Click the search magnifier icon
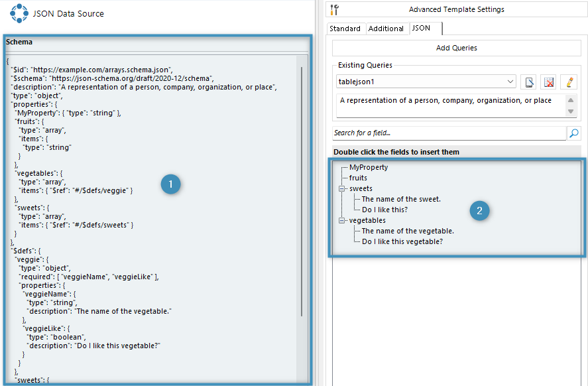This screenshot has height=386, width=588. 574,133
